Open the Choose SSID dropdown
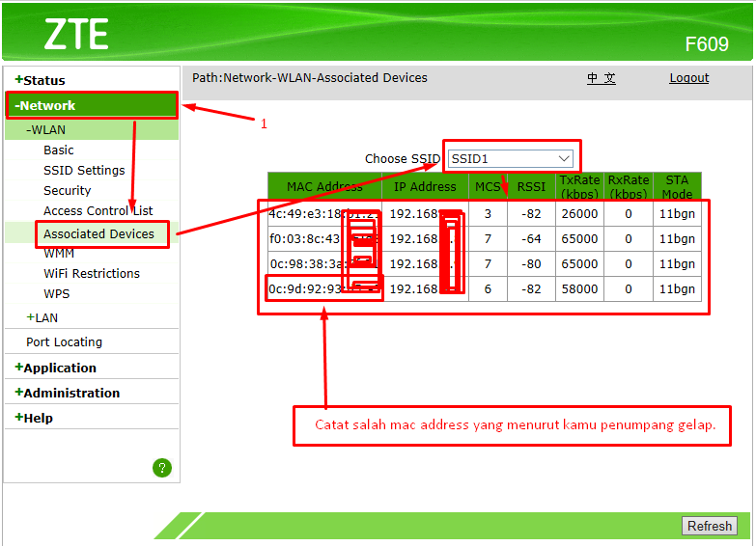 pos(510,158)
